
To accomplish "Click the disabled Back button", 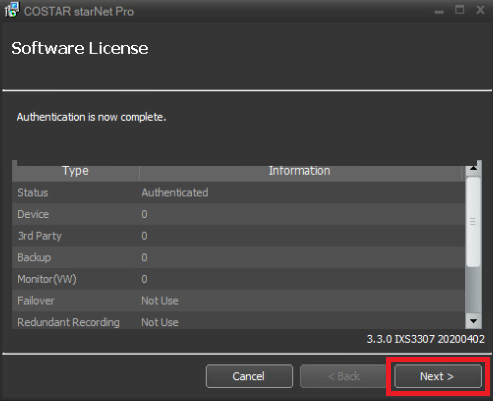I will [343, 376].
